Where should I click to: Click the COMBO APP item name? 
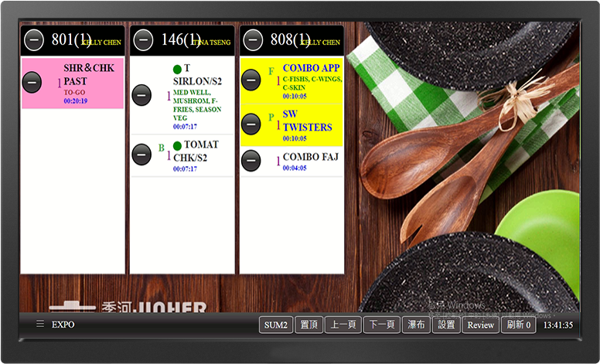(x=311, y=68)
